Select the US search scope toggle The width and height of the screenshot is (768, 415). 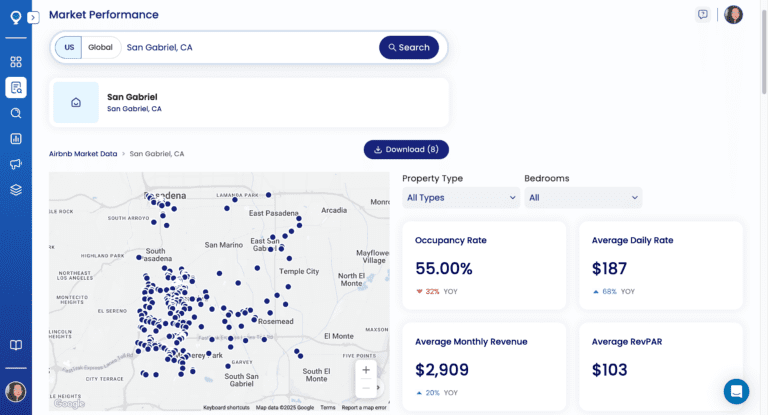(x=69, y=47)
